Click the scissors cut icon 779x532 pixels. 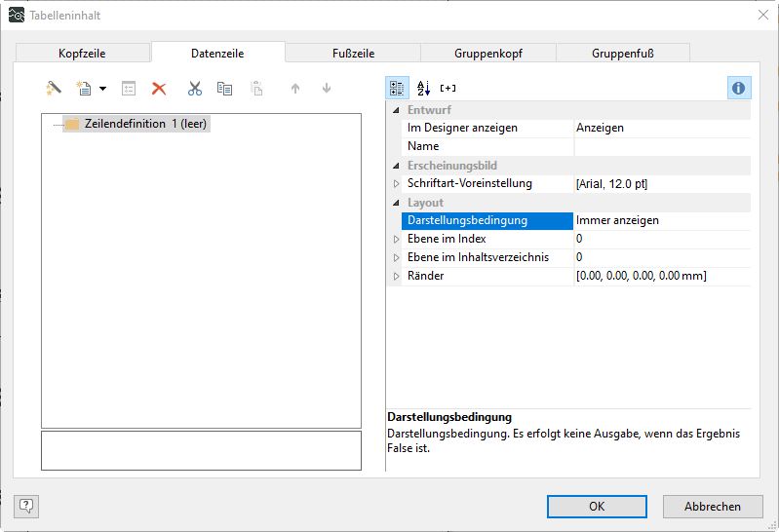[195, 89]
